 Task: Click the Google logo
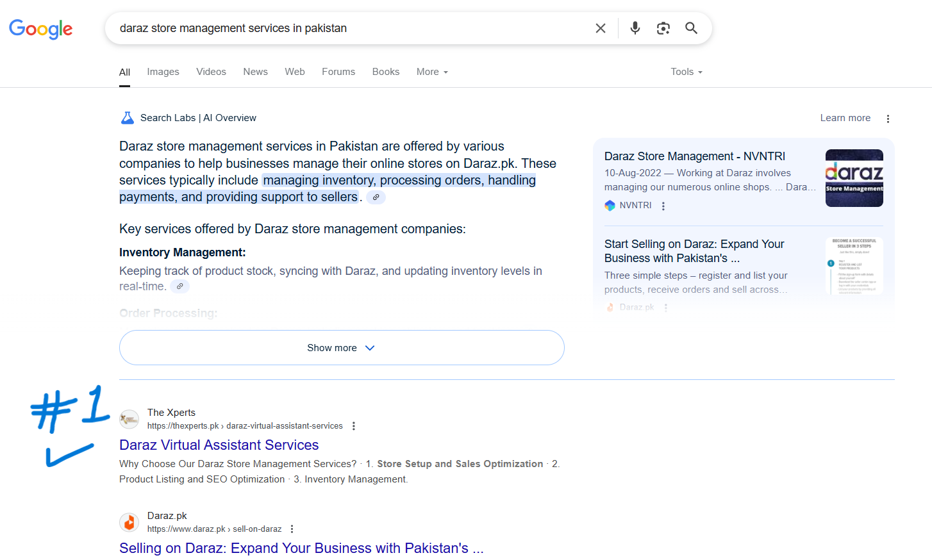(x=40, y=29)
